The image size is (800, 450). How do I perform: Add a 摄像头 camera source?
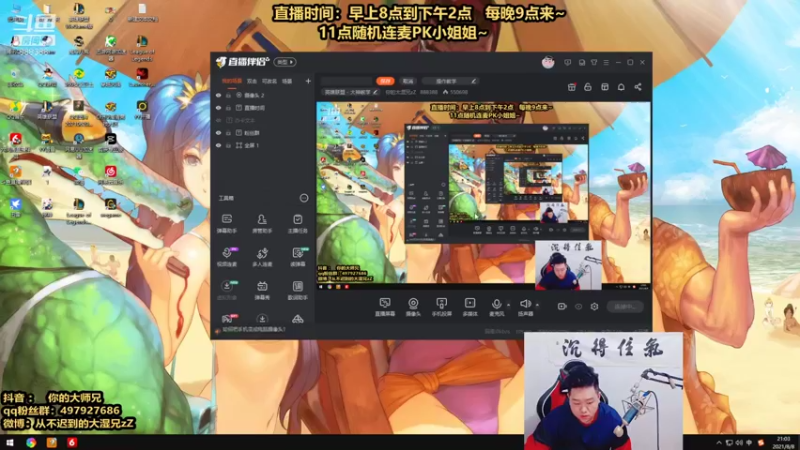coord(413,307)
